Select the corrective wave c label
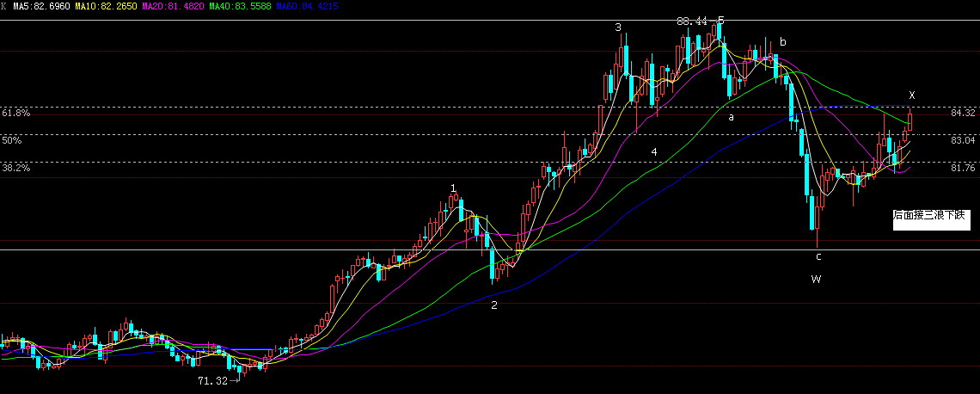Viewport: 980px width, 394px height. pos(818,256)
